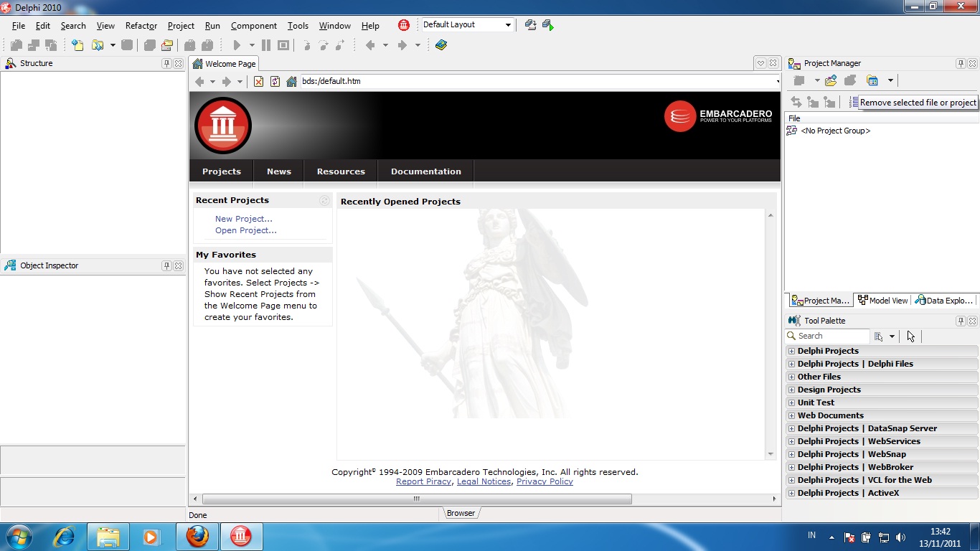Open Firefox from the Windows taskbar
This screenshot has height=551, width=980.
click(197, 537)
